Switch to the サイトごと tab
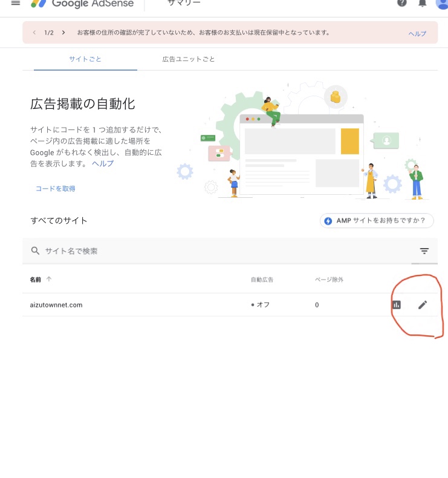This screenshot has width=448, height=478. coord(85,59)
